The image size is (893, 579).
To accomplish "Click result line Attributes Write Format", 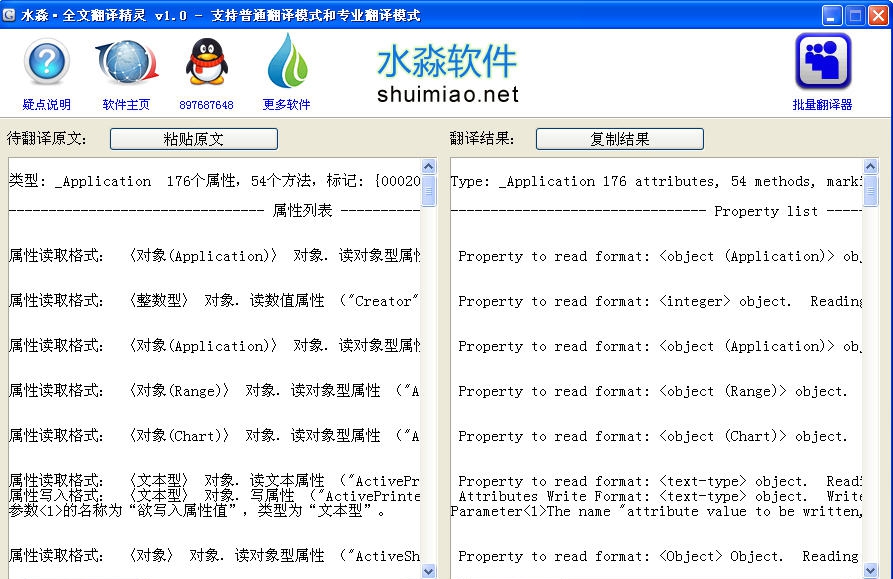I will click(660, 496).
